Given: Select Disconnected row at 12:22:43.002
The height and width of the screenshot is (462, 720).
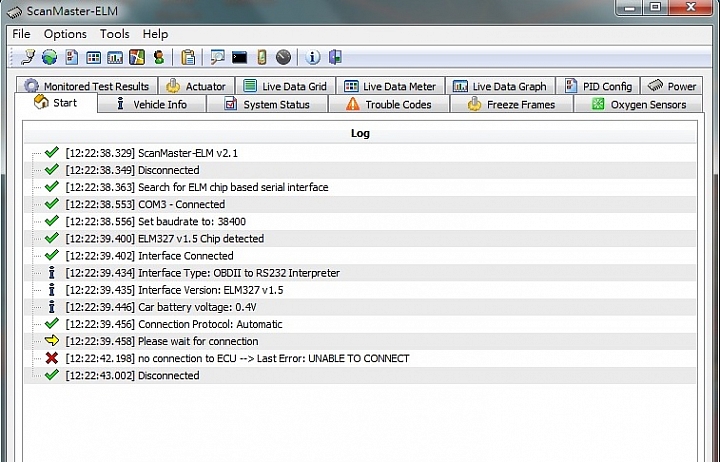Looking at the screenshot, I should (x=360, y=375).
